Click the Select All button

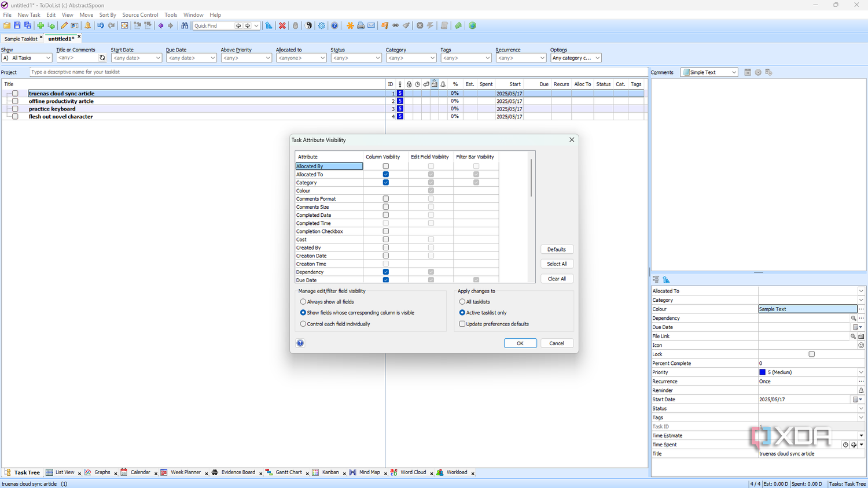(x=557, y=264)
